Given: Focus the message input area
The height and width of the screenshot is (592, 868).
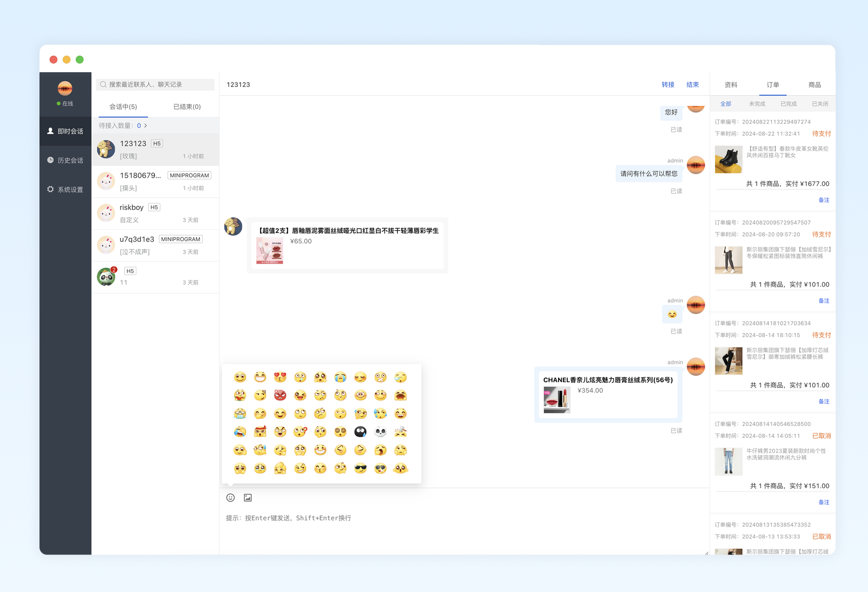Looking at the screenshot, I should click(464, 531).
